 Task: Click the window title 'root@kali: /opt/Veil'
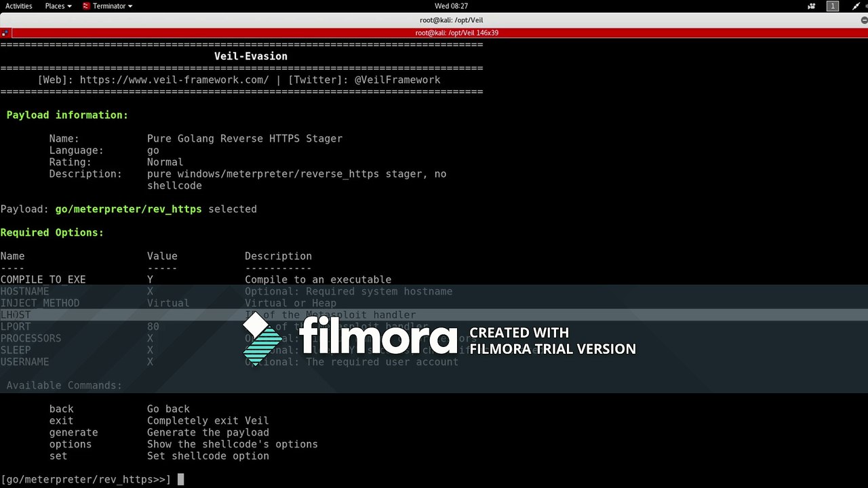(x=451, y=20)
